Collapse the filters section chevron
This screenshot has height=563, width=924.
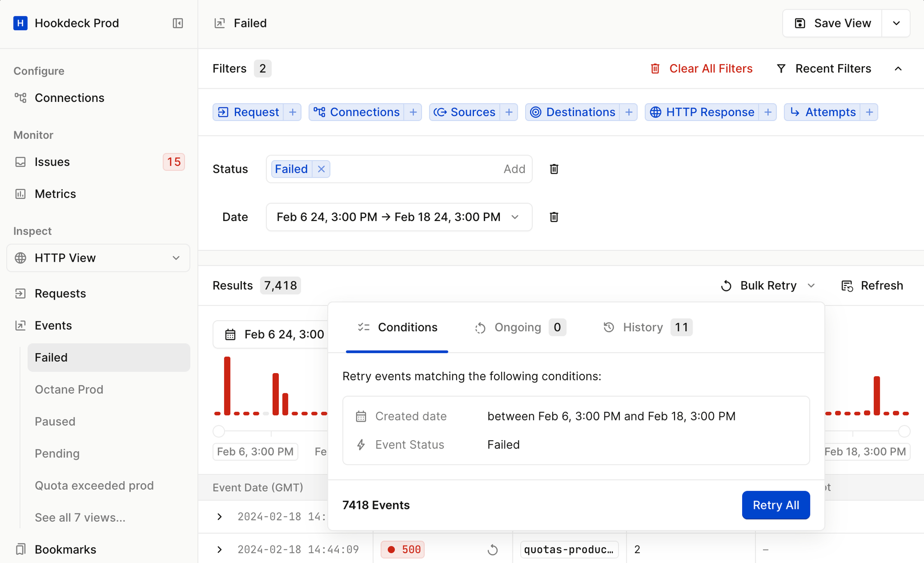pos(898,69)
